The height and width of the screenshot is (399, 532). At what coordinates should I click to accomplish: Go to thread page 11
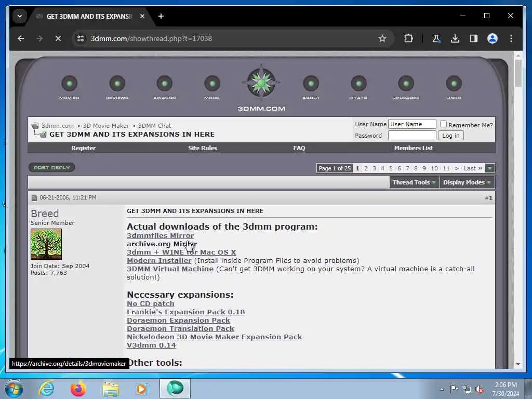446,168
